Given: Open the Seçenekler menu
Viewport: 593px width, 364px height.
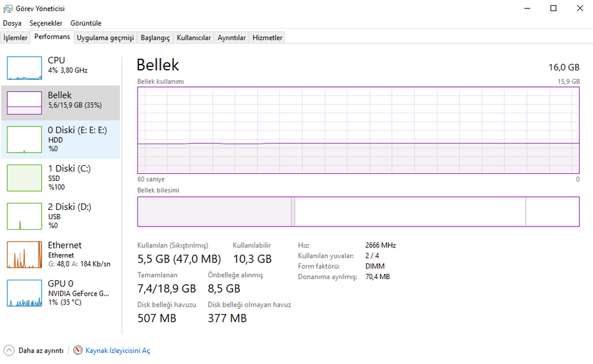Looking at the screenshot, I should 45,23.
